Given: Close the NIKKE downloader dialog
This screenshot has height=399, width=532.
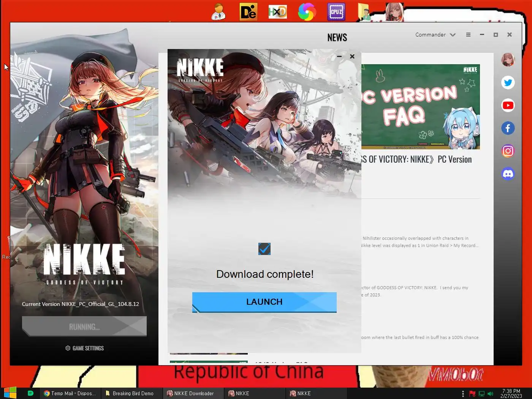Looking at the screenshot, I should [352, 56].
